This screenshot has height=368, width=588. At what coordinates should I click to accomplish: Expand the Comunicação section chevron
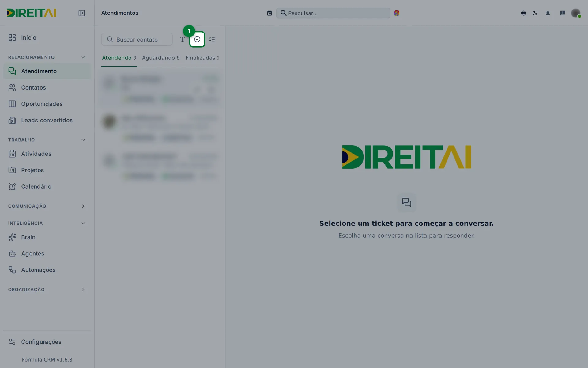(83, 206)
